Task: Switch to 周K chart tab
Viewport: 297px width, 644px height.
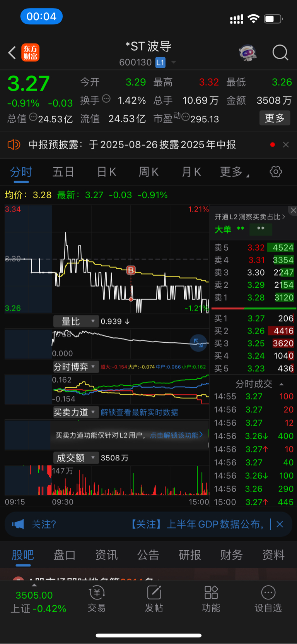Action: 148,172
